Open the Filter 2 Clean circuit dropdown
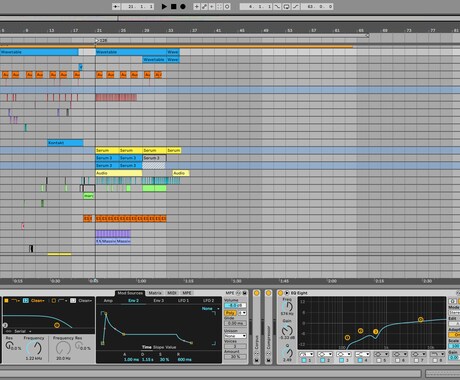Viewport: 460px width, 380px height. tap(85, 301)
